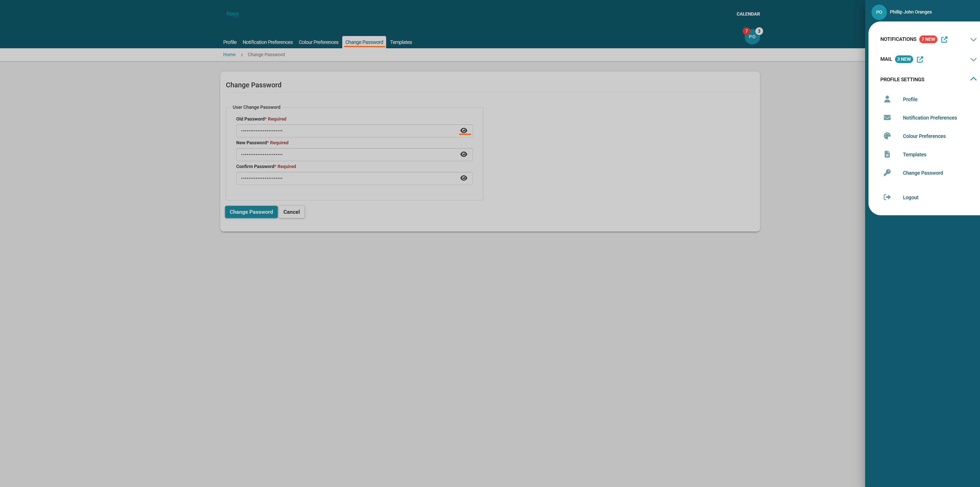The image size is (980, 487).
Task: Toggle visibility of Confirm Password
Action: [x=463, y=178]
